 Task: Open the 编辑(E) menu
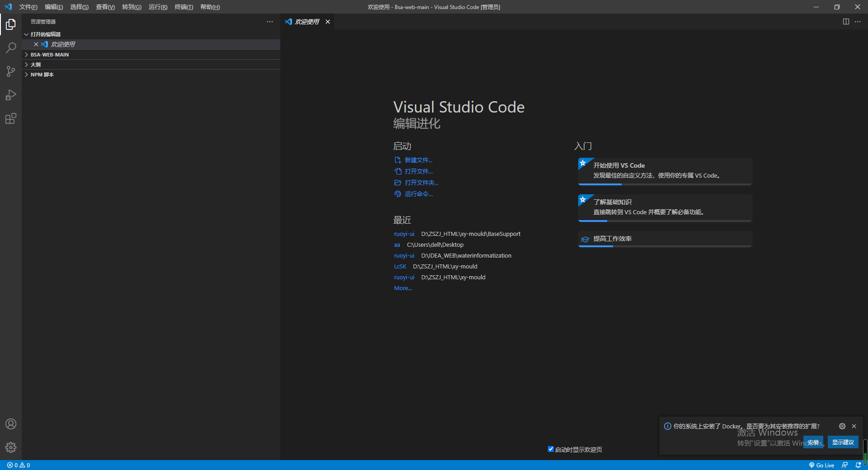coord(54,7)
